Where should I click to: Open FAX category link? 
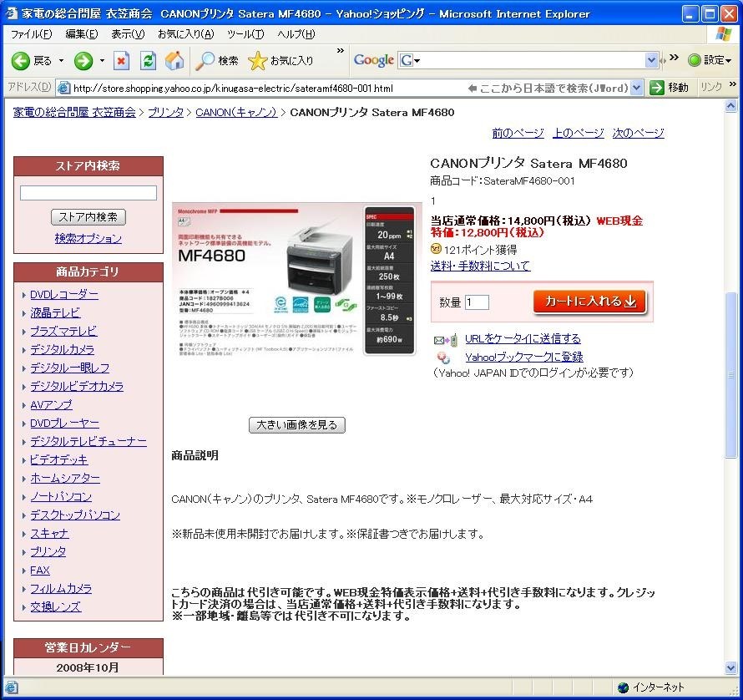tap(40, 571)
